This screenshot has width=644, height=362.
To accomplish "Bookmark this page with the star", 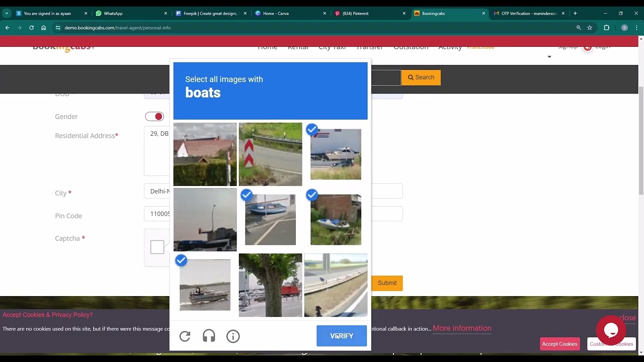I will pos(590,28).
